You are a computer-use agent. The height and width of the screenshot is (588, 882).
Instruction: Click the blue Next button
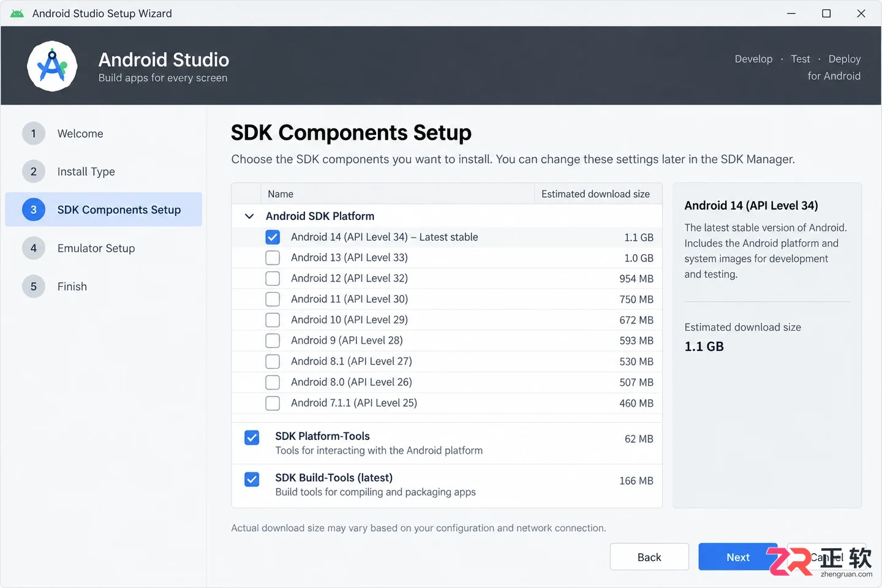(x=738, y=557)
